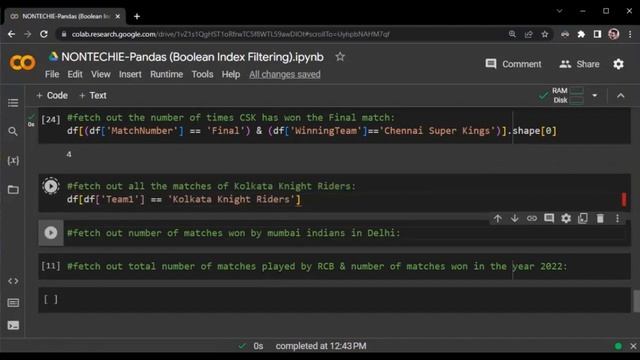Open the Tools menu
Screen dimensions: 640x360
202,74
